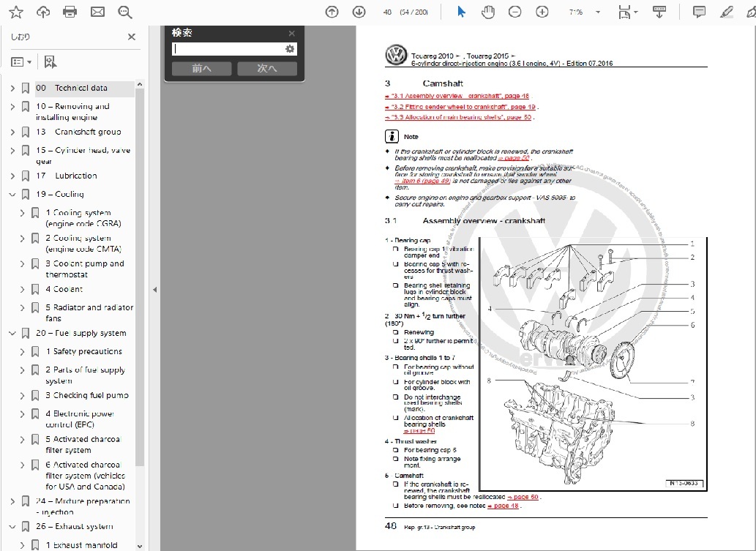
Task: Open 5 Radiator and radiator fans bookmark
Action: coord(89,313)
